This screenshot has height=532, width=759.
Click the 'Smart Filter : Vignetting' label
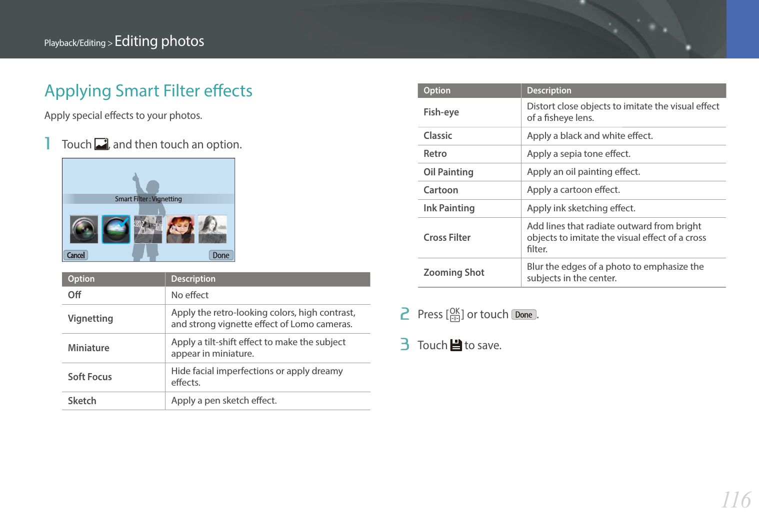coord(148,199)
